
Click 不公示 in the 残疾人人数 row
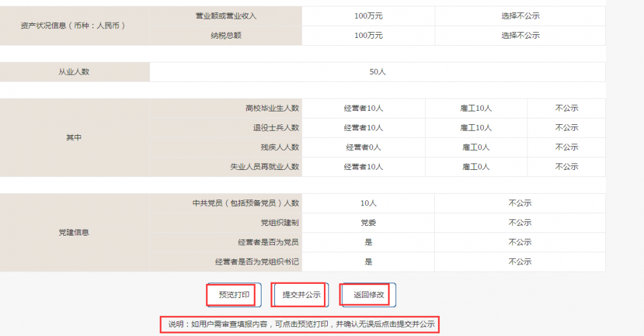(567, 147)
